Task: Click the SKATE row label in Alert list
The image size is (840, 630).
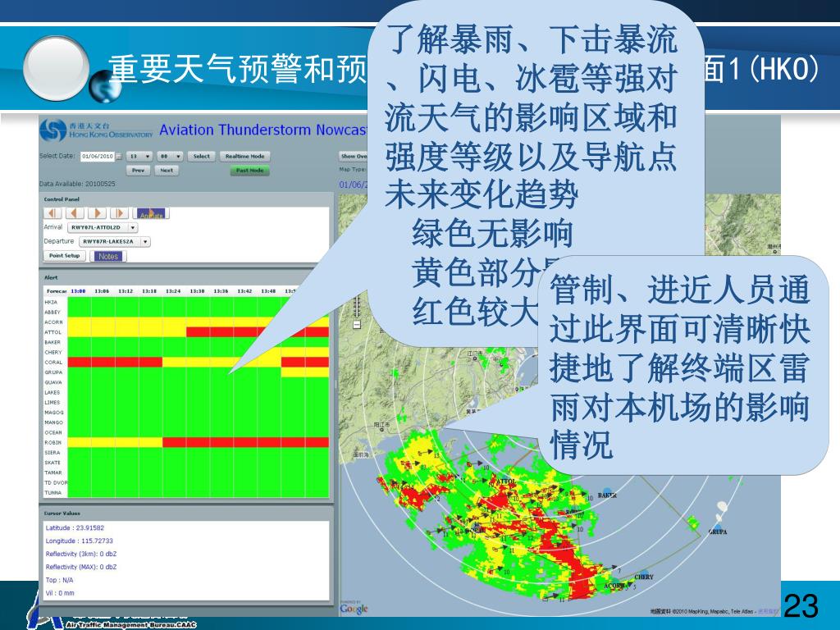Action: (52, 463)
